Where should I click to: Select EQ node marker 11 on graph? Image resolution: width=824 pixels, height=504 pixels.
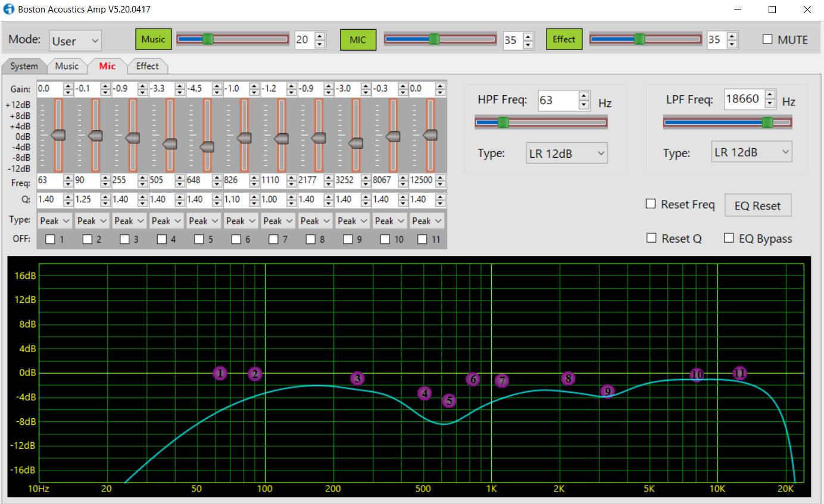(x=739, y=373)
